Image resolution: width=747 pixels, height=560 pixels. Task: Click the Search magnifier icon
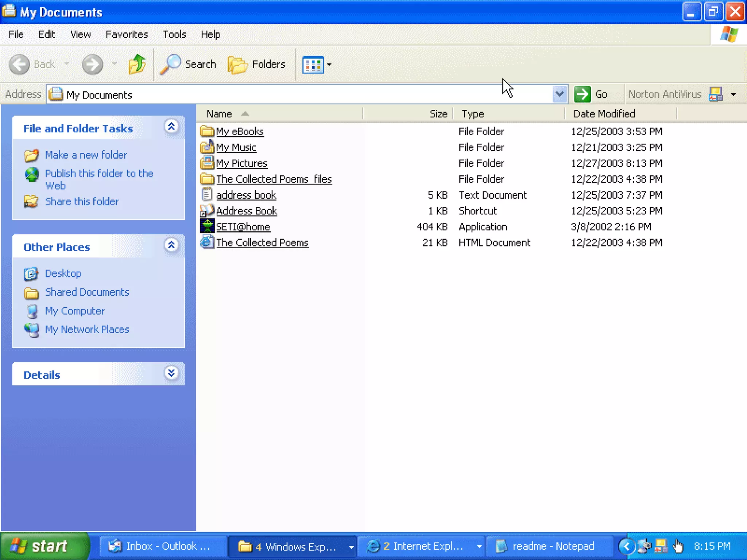[x=170, y=65]
